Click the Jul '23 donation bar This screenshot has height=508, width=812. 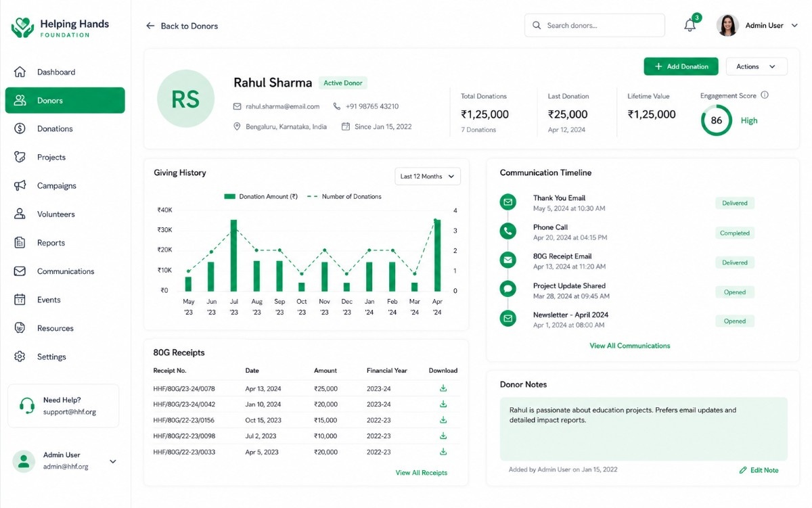click(233, 255)
